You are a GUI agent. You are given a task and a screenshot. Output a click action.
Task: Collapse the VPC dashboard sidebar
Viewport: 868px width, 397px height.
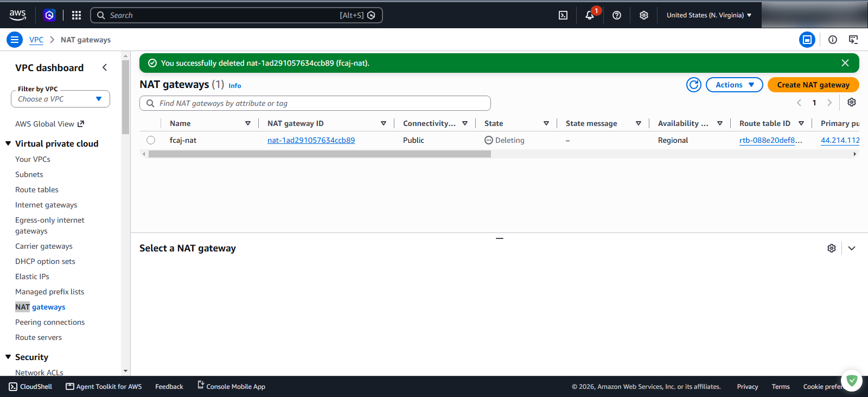click(x=105, y=67)
